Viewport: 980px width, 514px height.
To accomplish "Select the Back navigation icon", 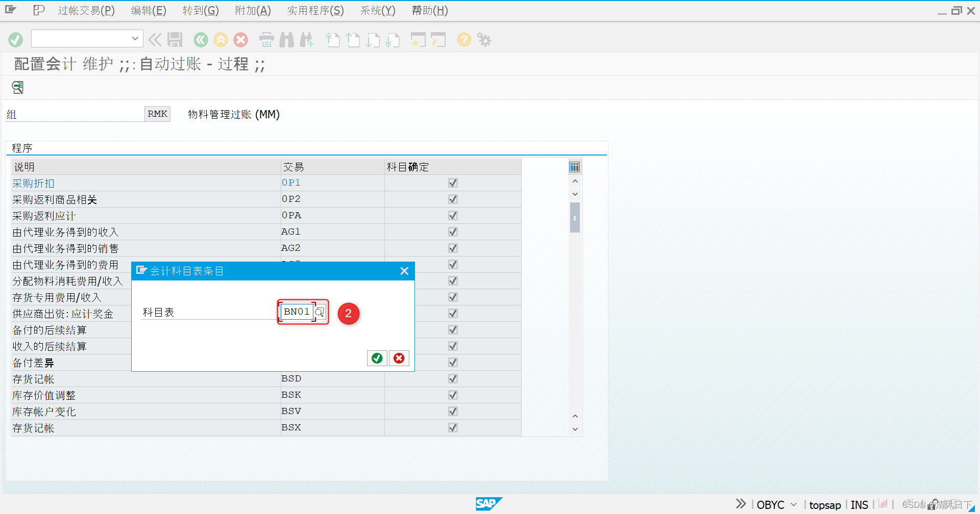I will 200,39.
